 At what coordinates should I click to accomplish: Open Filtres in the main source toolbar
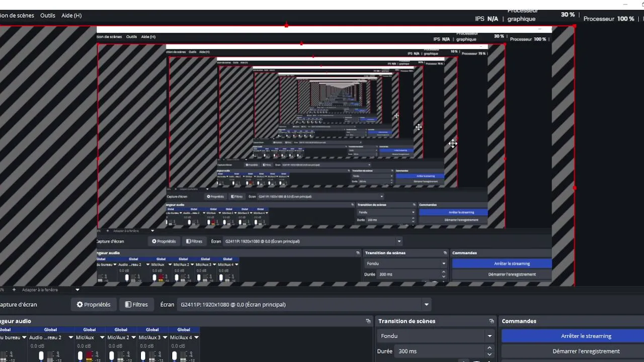pyautogui.click(x=136, y=305)
